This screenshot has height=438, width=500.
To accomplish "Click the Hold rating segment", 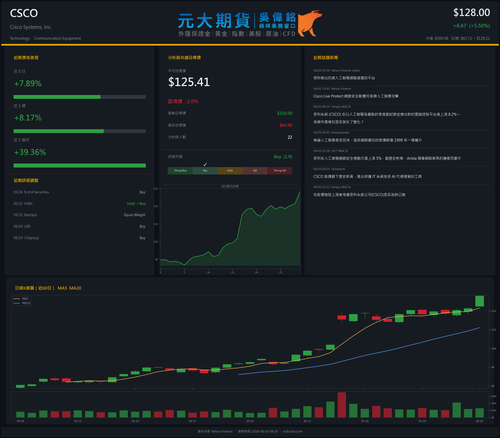I will coord(230,171).
